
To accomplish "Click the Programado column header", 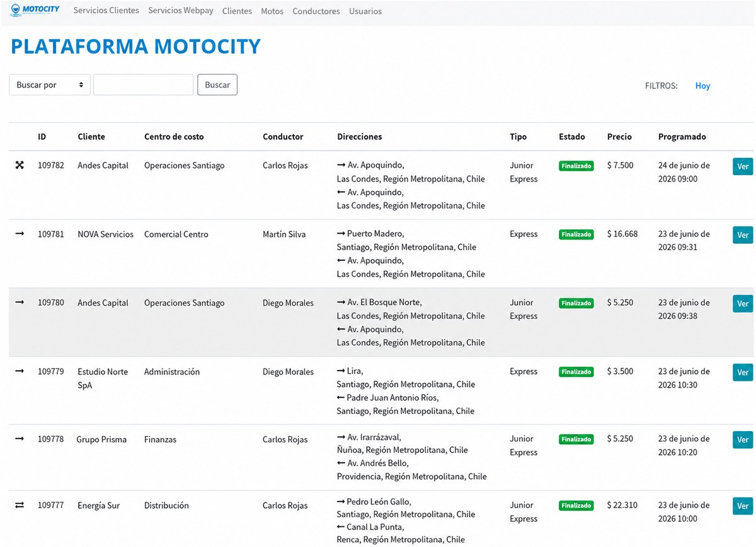I will [682, 136].
